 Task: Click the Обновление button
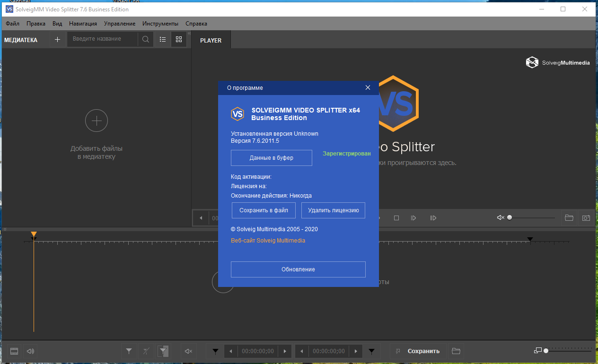click(298, 269)
